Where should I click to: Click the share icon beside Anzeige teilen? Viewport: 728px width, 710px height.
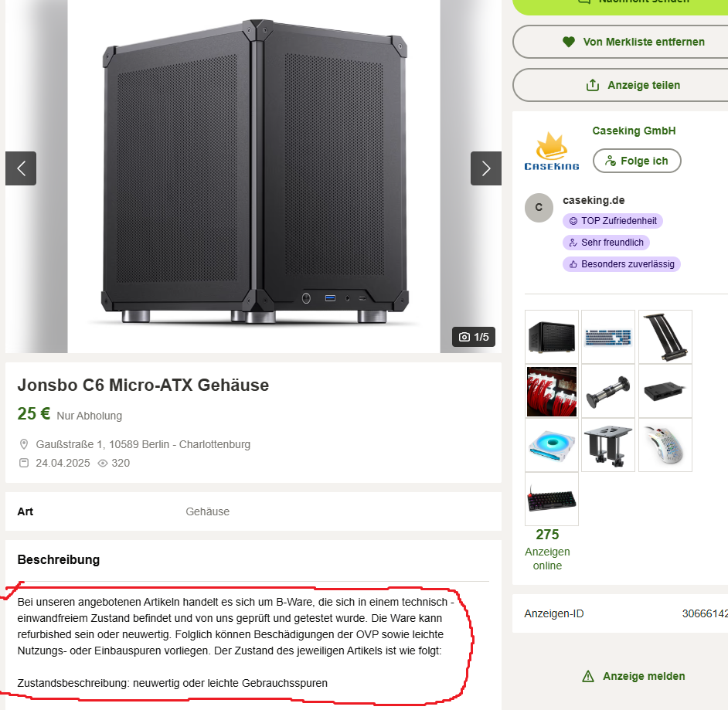[x=593, y=85]
